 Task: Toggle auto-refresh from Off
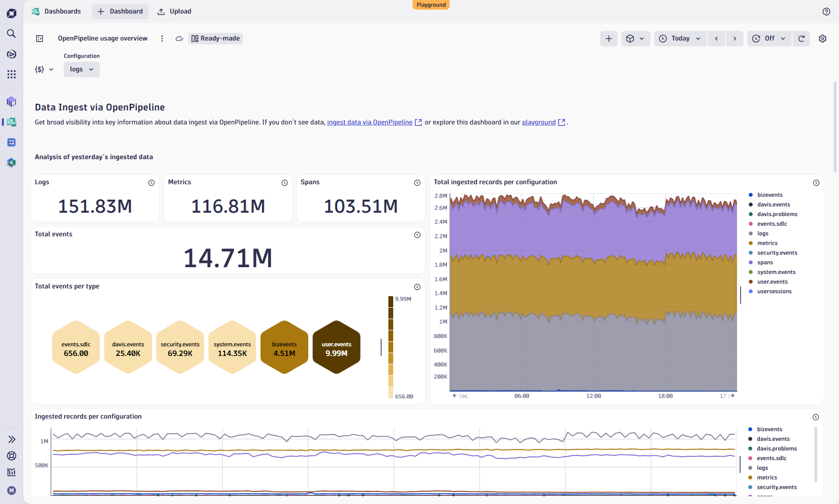[768, 38]
